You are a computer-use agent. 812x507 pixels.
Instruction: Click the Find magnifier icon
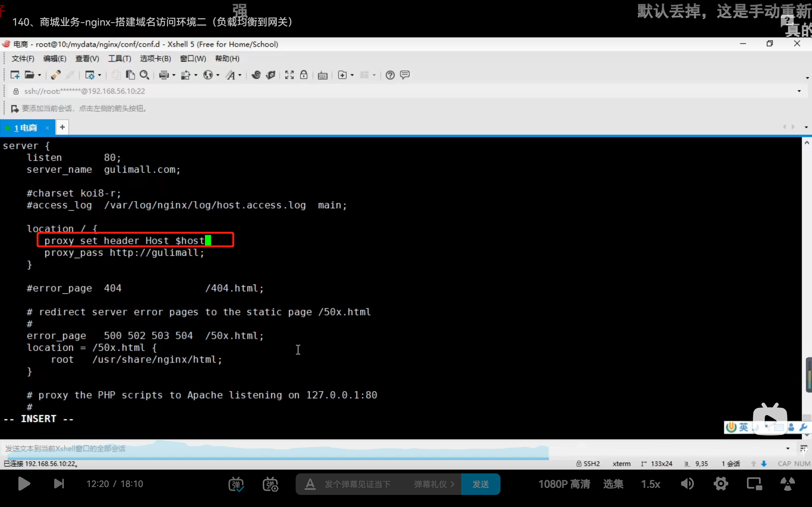click(144, 75)
